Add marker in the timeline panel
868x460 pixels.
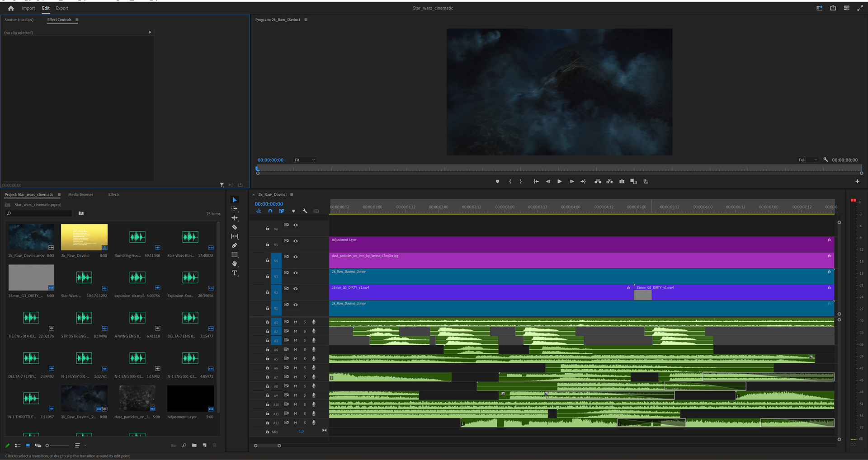293,211
